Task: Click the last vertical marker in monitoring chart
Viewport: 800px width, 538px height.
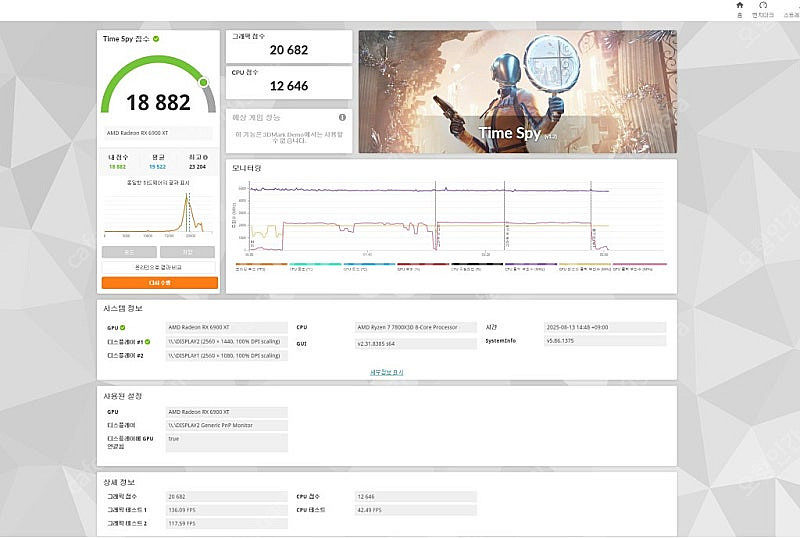Action: pos(591,215)
